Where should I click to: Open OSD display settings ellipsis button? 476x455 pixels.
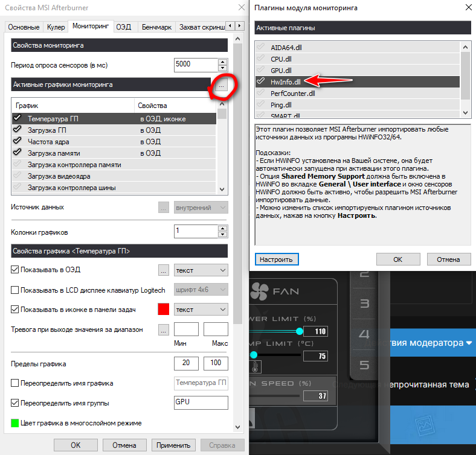164,270
